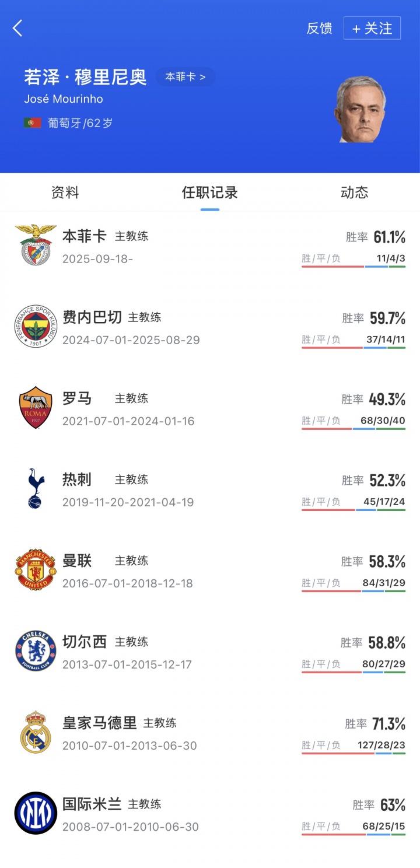Tap the Chelsea club badge
This screenshot has height=868, width=420.
pos(36,650)
